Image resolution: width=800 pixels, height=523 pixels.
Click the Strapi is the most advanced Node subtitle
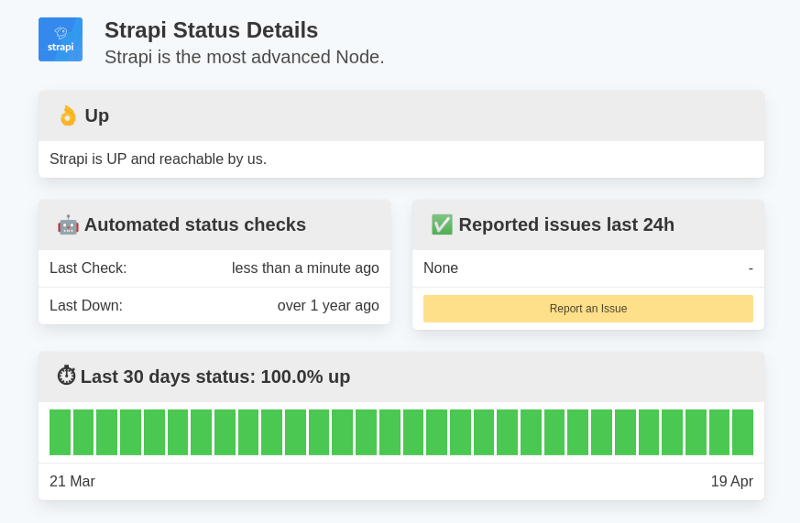pos(244,57)
